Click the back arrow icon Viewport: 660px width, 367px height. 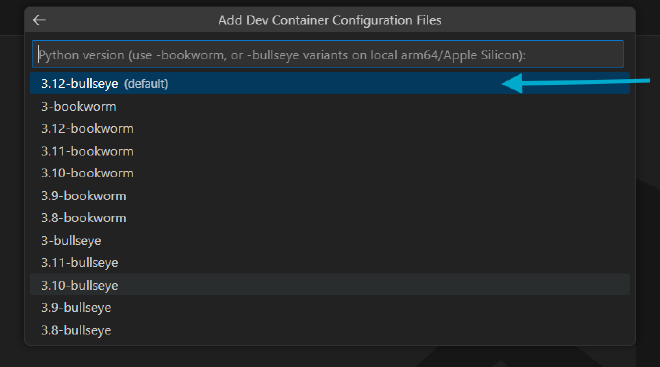pos(39,20)
